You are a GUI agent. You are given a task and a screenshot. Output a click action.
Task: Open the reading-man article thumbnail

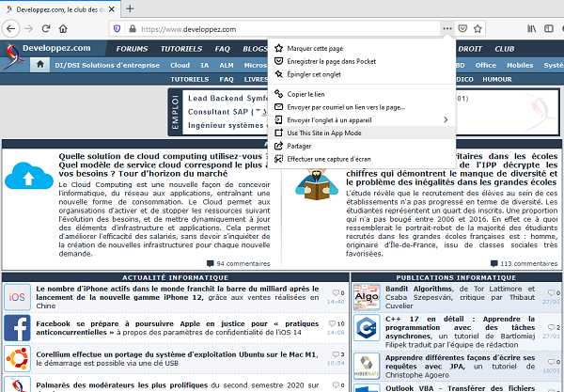coord(317,184)
